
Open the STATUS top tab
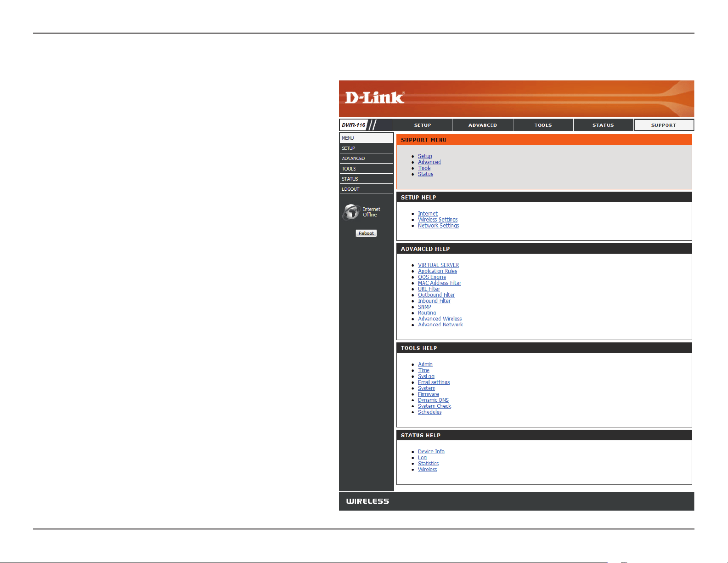pos(604,125)
